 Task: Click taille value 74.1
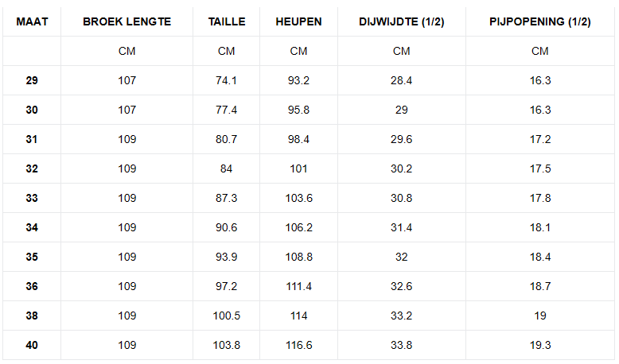(x=226, y=80)
